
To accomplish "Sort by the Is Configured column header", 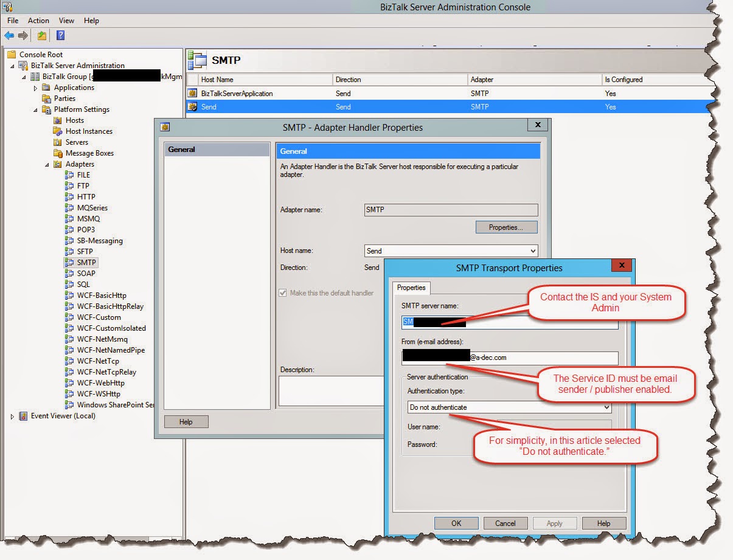I will pyautogui.click(x=657, y=80).
